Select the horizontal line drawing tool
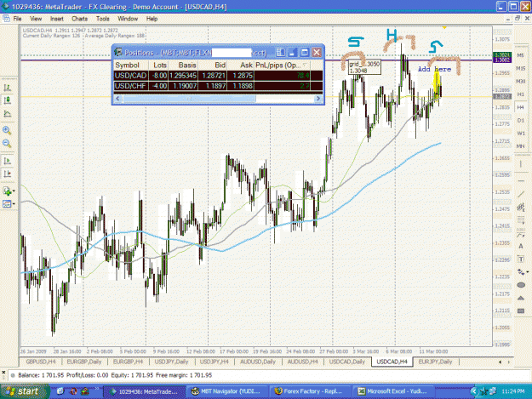This screenshot has width=532, height=399. pyautogui.click(x=521, y=181)
